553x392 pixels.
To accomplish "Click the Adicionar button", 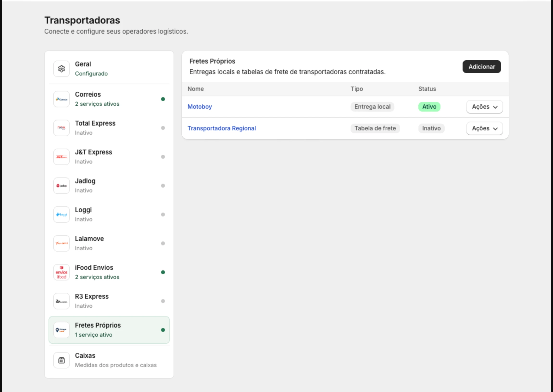I will (482, 67).
